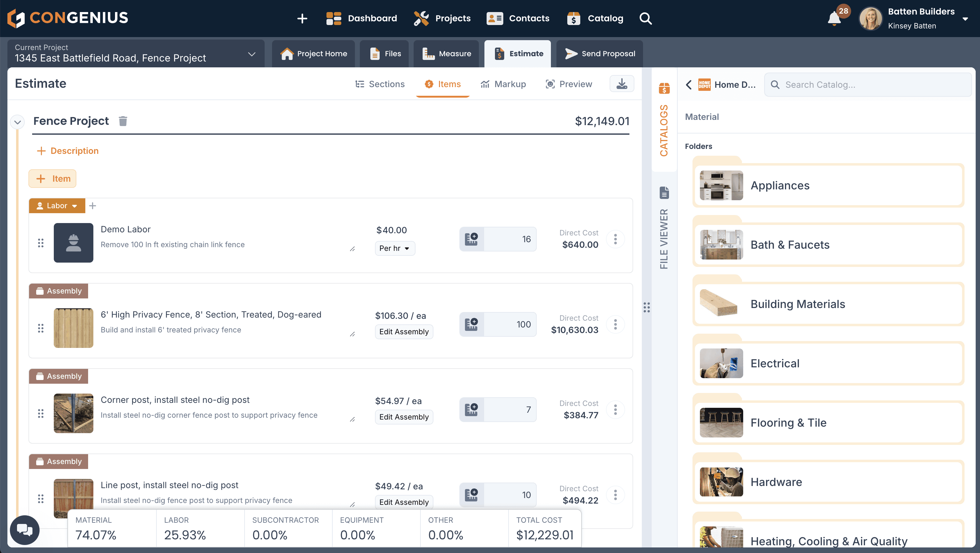Delete Fence Project section with trash icon
The height and width of the screenshot is (553, 980).
[x=123, y=121]
